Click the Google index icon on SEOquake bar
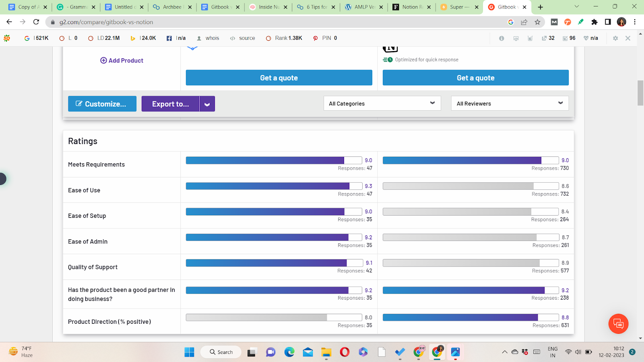 (27, 38)
